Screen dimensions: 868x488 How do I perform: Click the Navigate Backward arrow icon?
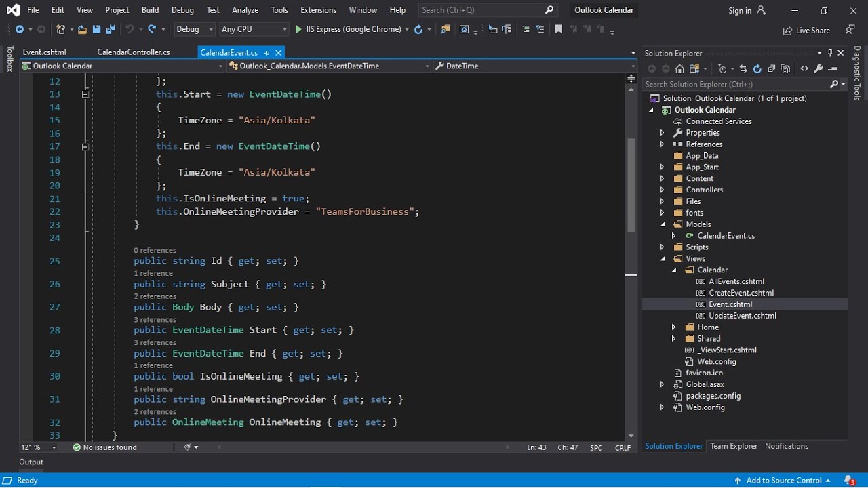(19, 29)
